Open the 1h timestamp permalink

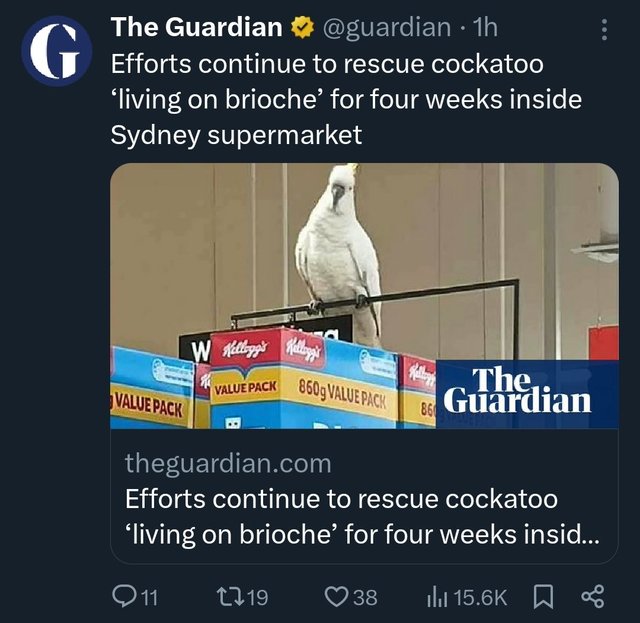484,27
